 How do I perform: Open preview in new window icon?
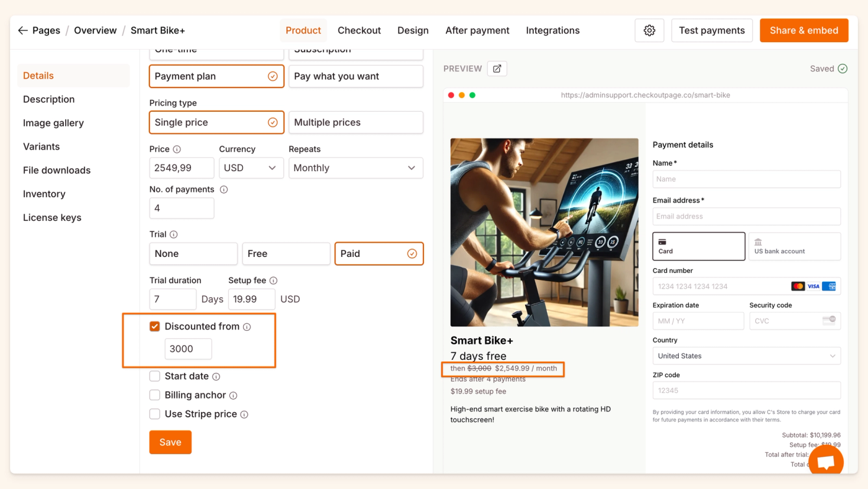pyautogui.click(x=497, y=69)
